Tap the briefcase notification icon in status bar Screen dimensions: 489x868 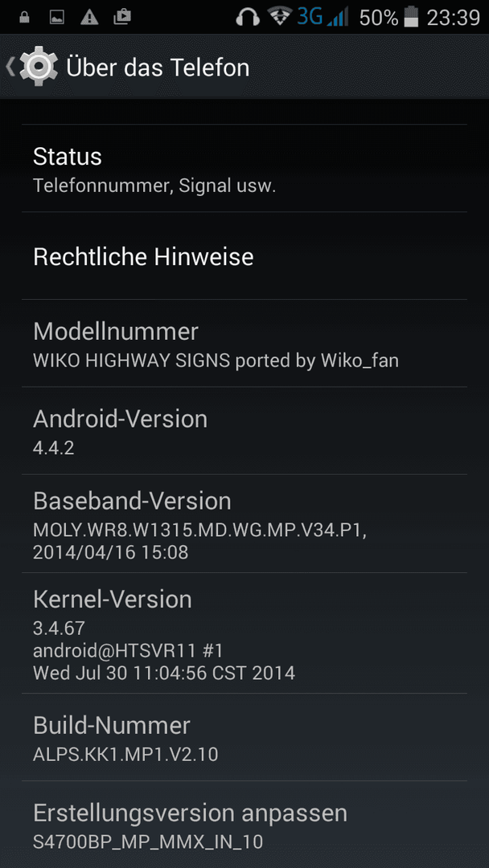(121, 17)
